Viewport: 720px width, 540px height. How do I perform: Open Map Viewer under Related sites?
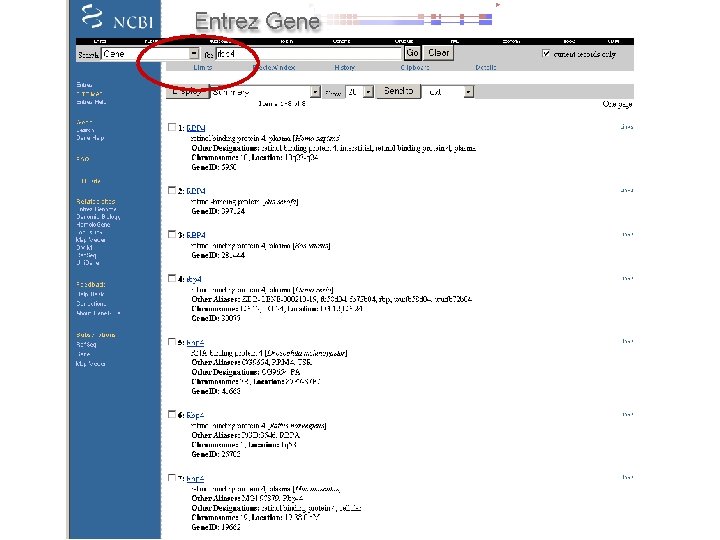point(90,240)
